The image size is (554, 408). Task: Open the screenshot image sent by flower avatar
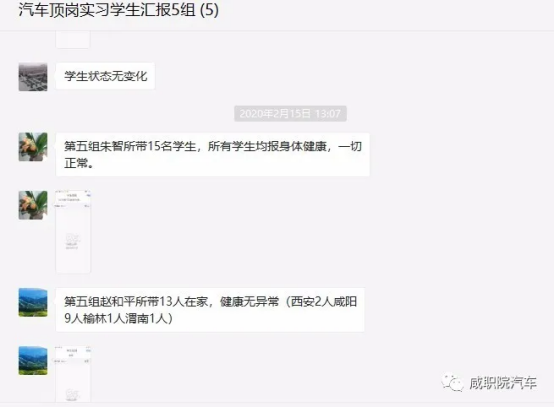point(73,232)
